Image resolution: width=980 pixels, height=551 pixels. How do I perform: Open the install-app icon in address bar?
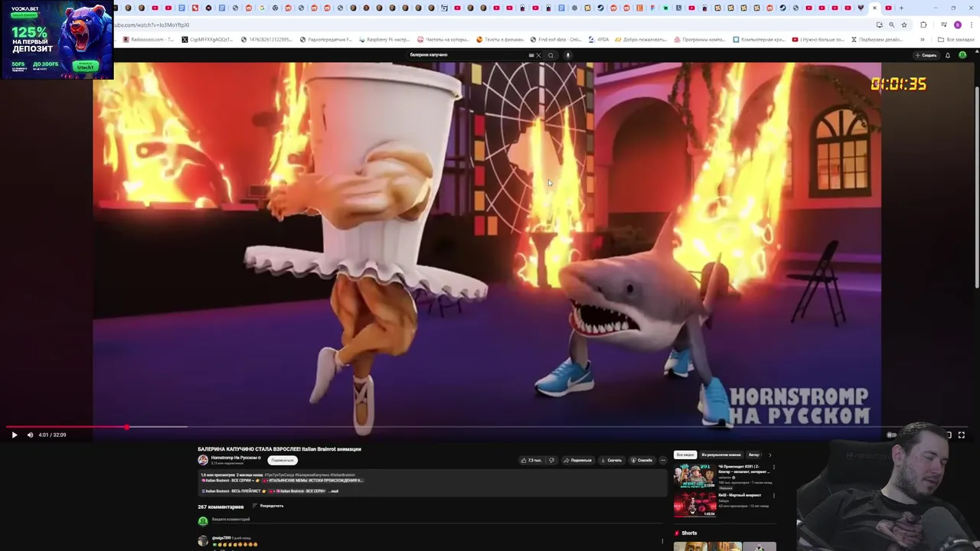879,24
